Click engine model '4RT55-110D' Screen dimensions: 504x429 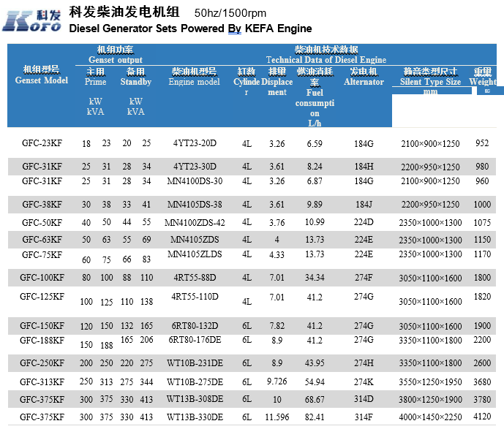[195, 296]
